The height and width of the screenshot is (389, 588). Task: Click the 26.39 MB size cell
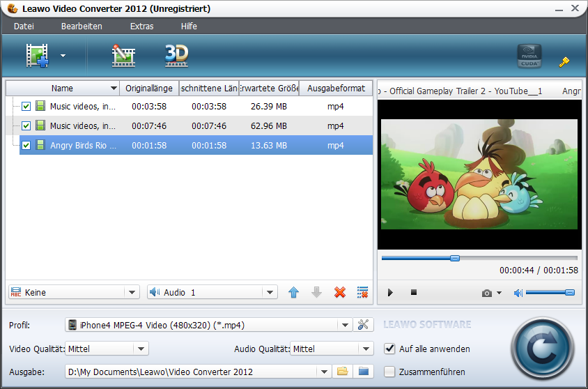269,107
